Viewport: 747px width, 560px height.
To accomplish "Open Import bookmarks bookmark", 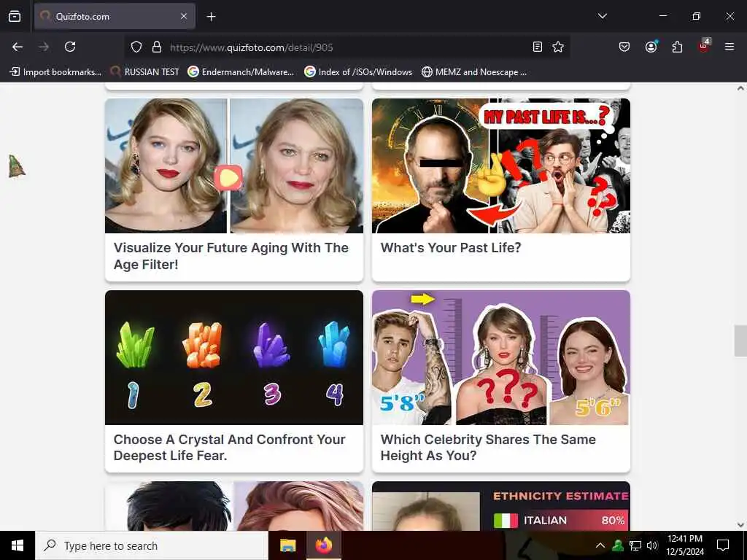I will pos(55,72).
